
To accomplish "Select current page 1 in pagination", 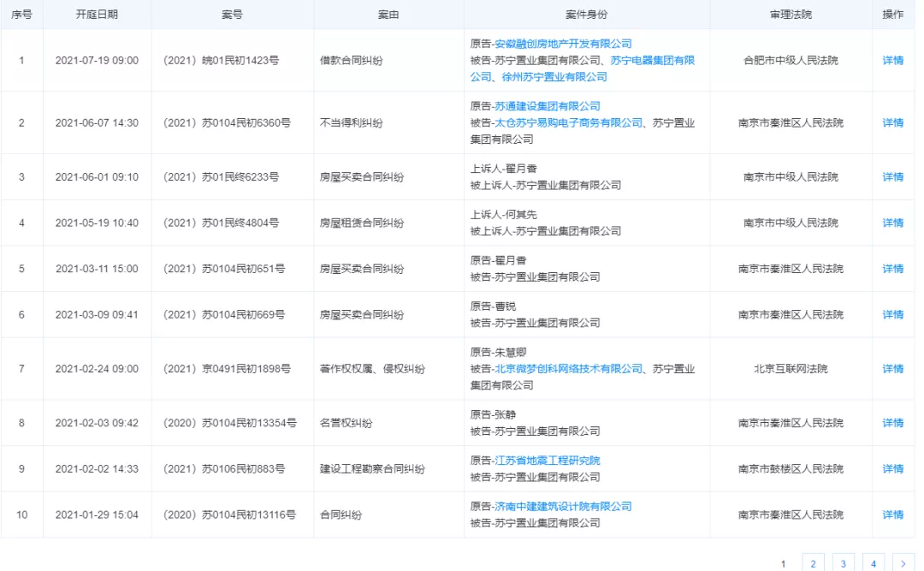I will click(x=783, y=563).
